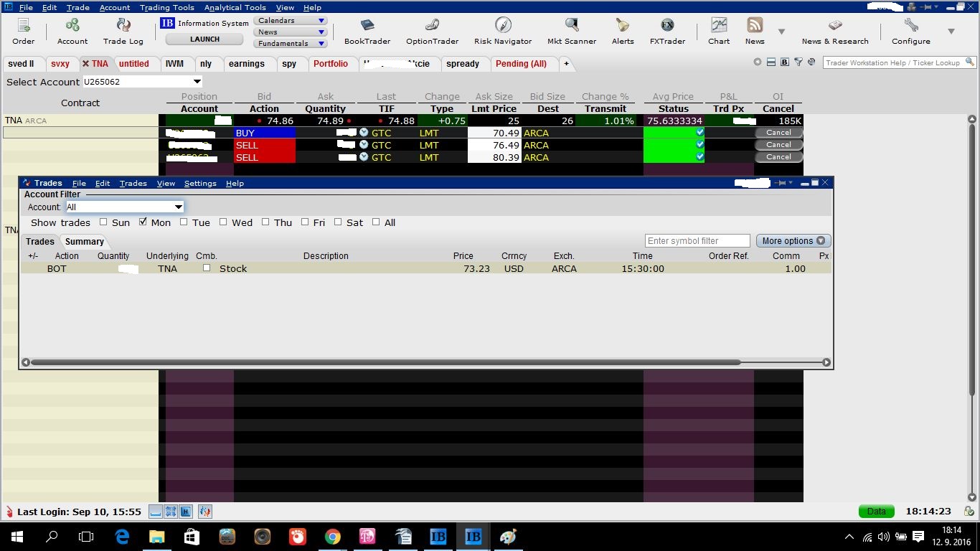The image size is (980, 551).
Task: Open Account filter dropdown showing All
Action: (125, 207)
